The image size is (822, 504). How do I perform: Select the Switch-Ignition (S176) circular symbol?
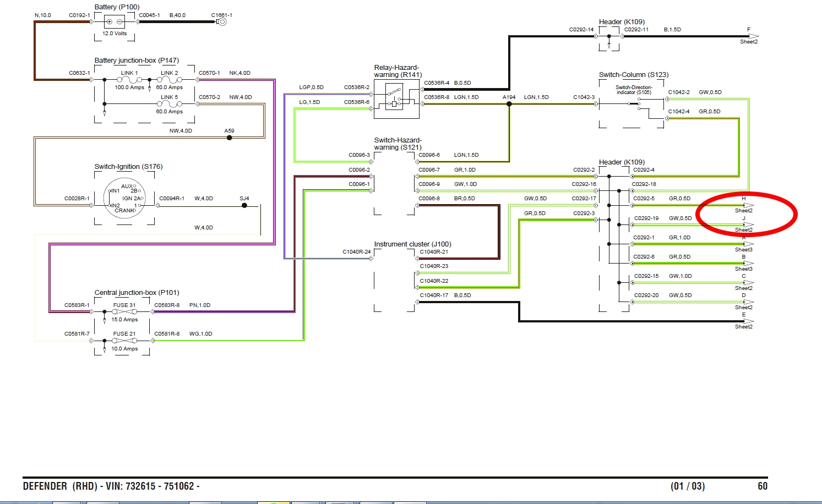[124, 199]
